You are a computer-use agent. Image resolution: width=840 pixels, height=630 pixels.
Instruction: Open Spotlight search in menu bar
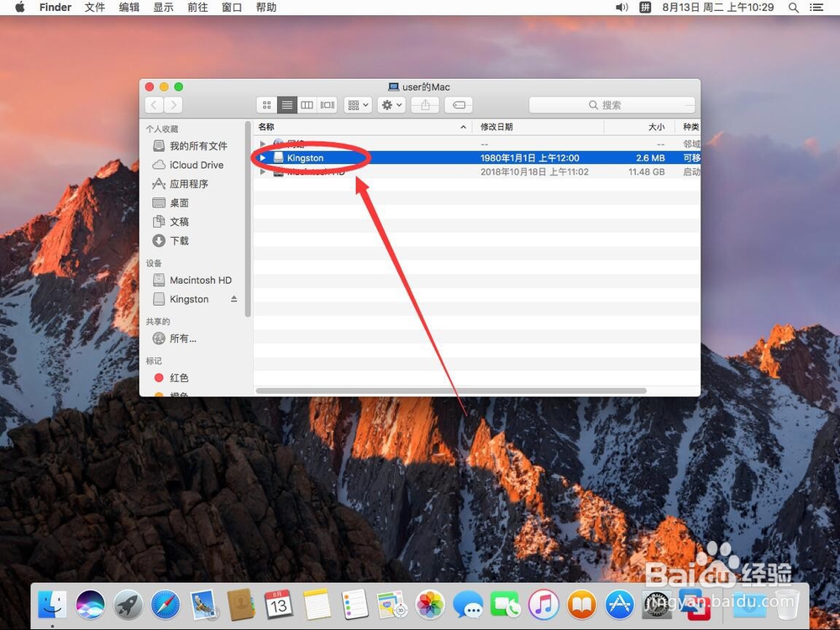coord(794,8)
